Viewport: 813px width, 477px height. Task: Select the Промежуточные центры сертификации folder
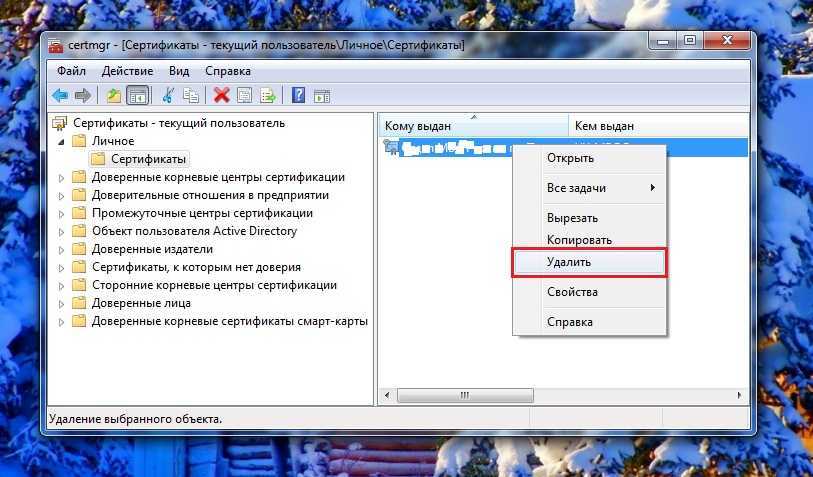[202, 214]
